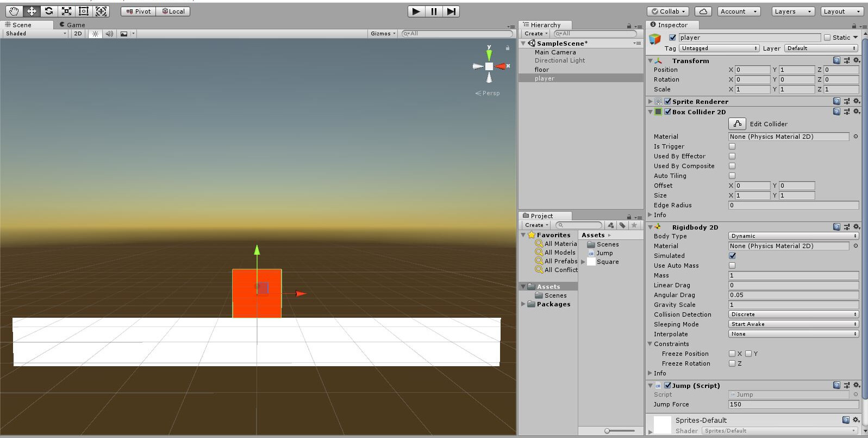
Task: Open Interpolate dropdown
Action: pos(794,334)
